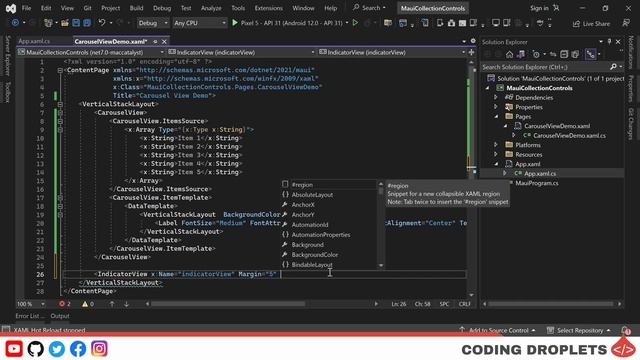Image resolution: width=640 pixels, height=360 pixels.
Task: Click the Live Share button
Action: pyautogui.click(x=591, y=24)
